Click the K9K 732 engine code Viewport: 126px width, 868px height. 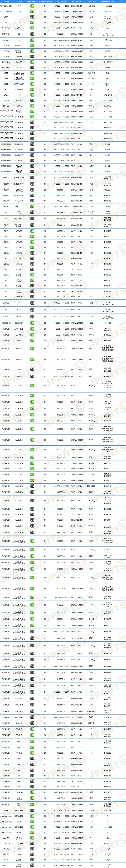(x=108, y=717)
